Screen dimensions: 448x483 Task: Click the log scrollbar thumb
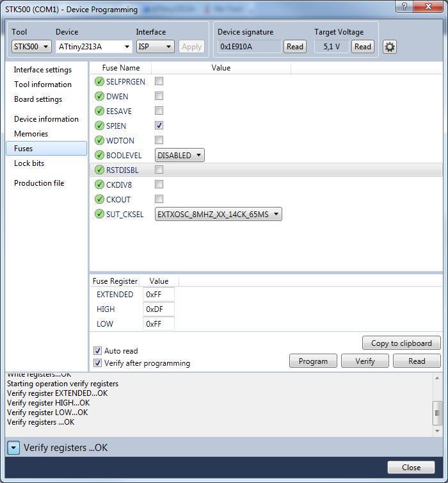point(437,413)
